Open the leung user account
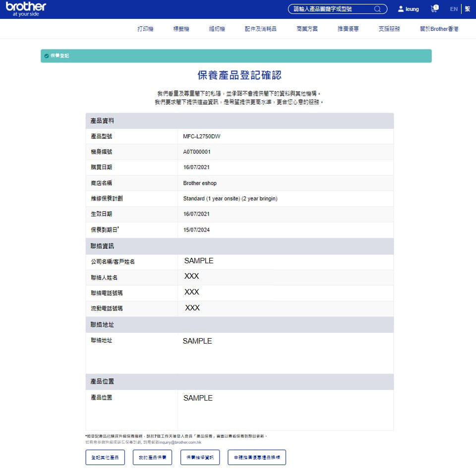Image resolution: width=476 pixels, height=472 pixels. pos(408,9)
